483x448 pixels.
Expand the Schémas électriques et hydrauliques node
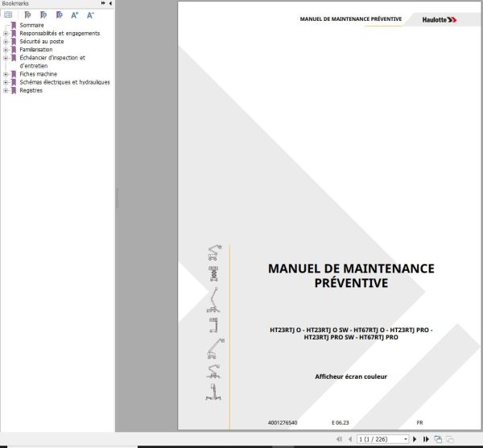(6, 83)
